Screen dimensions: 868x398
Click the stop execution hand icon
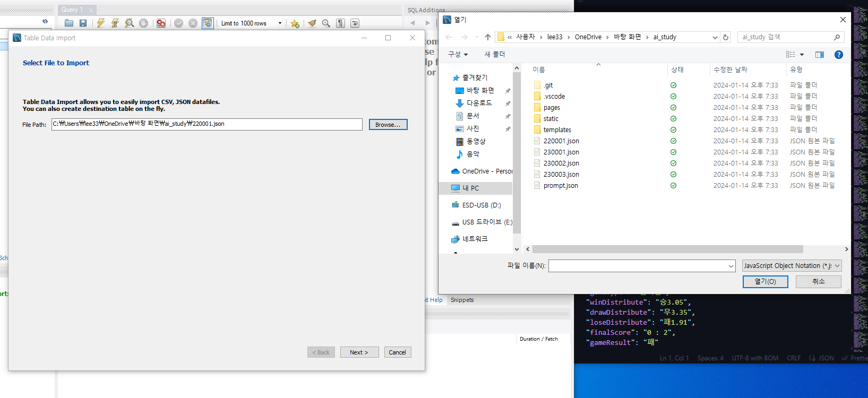pos(144,23)
